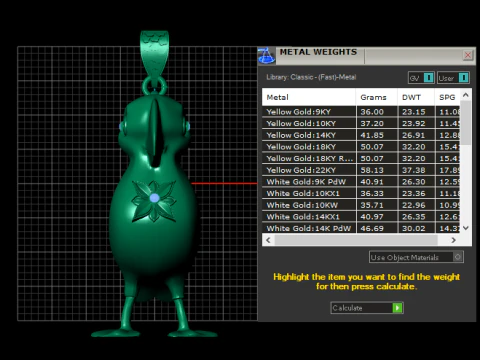
Task: Select the Yellow Gold:22KY row
Action: pyautogui.click(x=361, y=170)
